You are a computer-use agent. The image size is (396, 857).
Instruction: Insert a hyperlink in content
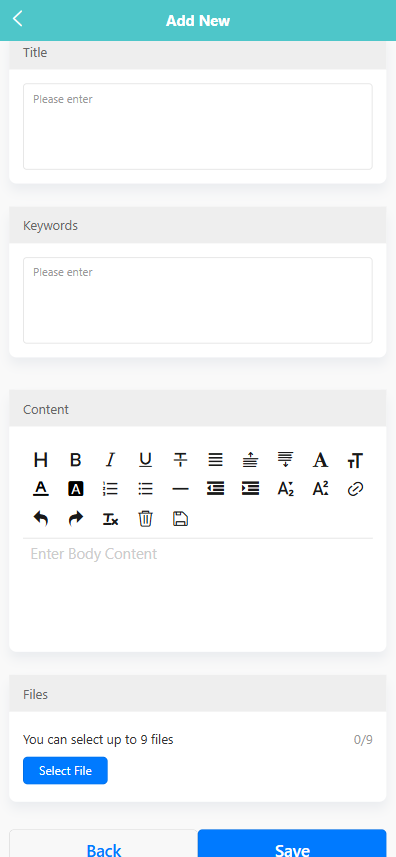click(x=355, y=489)
